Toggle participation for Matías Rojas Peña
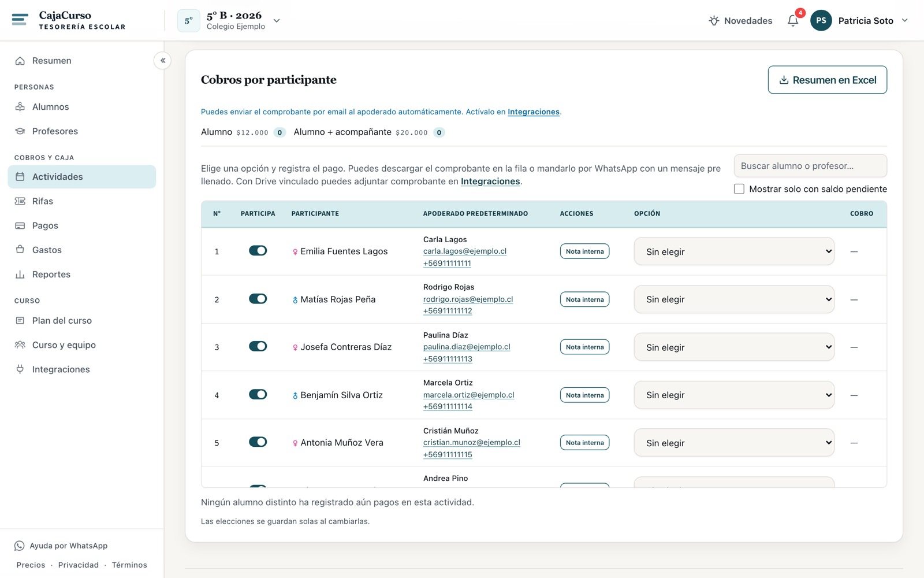The image size is (924, 578). point(258,299)
